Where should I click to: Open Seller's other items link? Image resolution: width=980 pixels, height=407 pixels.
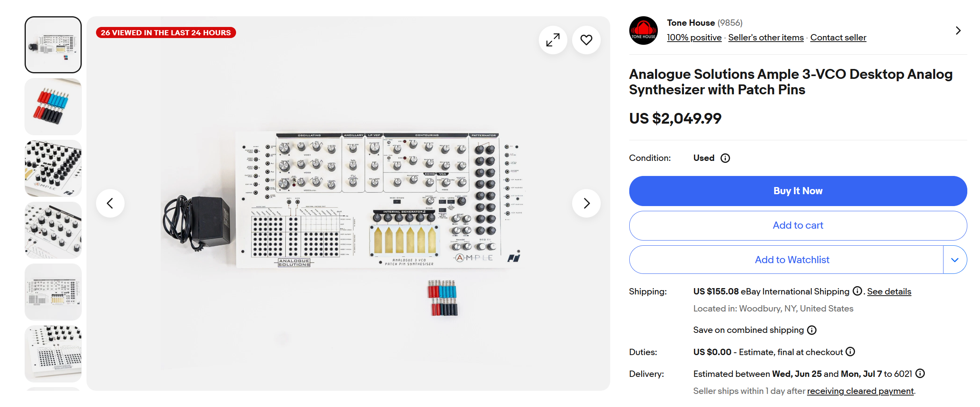pyautogui.click(x=766, y=37)
